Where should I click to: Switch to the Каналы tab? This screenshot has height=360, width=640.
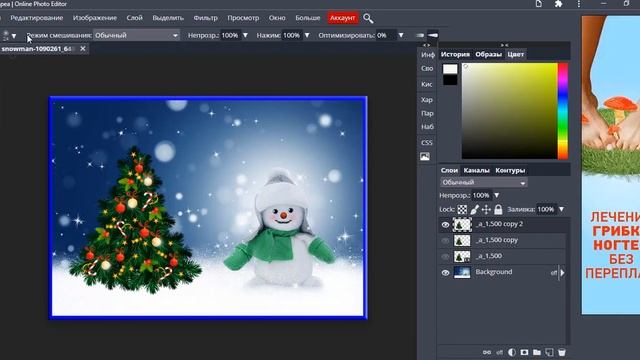tap(476, 170)
